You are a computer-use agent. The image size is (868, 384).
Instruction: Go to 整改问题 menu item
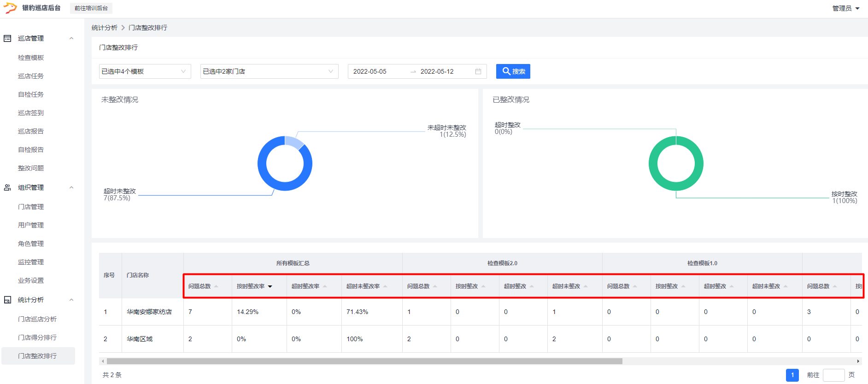31,168
